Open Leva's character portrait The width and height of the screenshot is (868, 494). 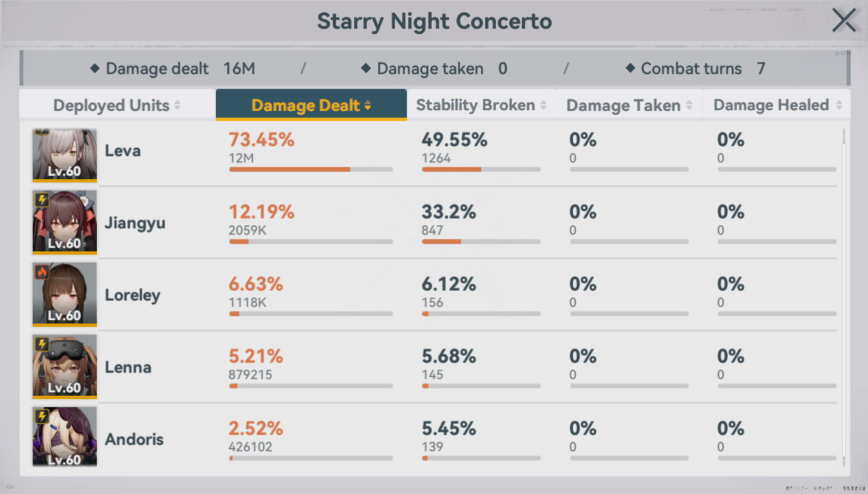pyautogui.click(x=65, y=154)
